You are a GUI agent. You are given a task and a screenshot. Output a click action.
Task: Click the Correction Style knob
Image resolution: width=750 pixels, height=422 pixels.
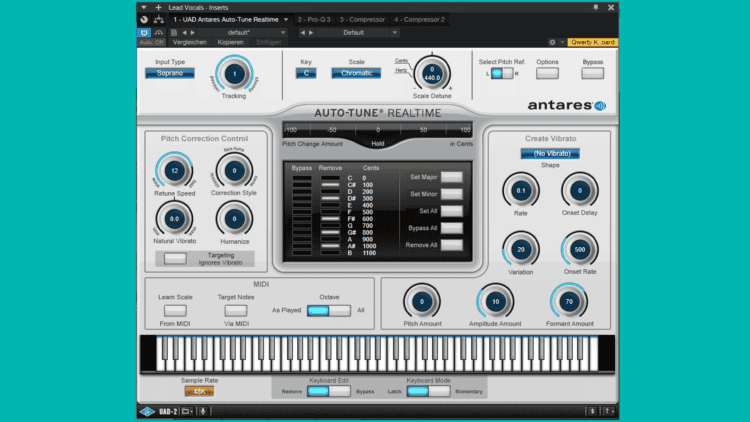tap(234, 170)
